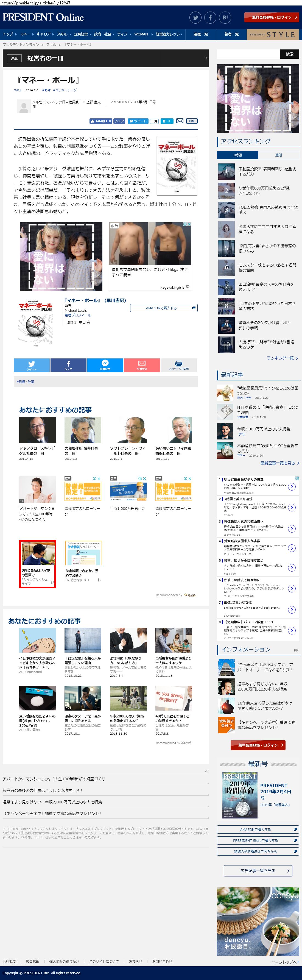Click AMAZONで購入する beside the book details
This screenshot has height=980, width=302.
(x=164, y=308)
